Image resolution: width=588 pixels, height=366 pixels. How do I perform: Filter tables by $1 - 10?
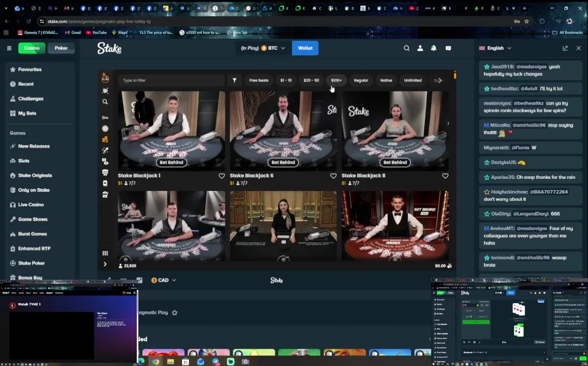click(286, 80)
